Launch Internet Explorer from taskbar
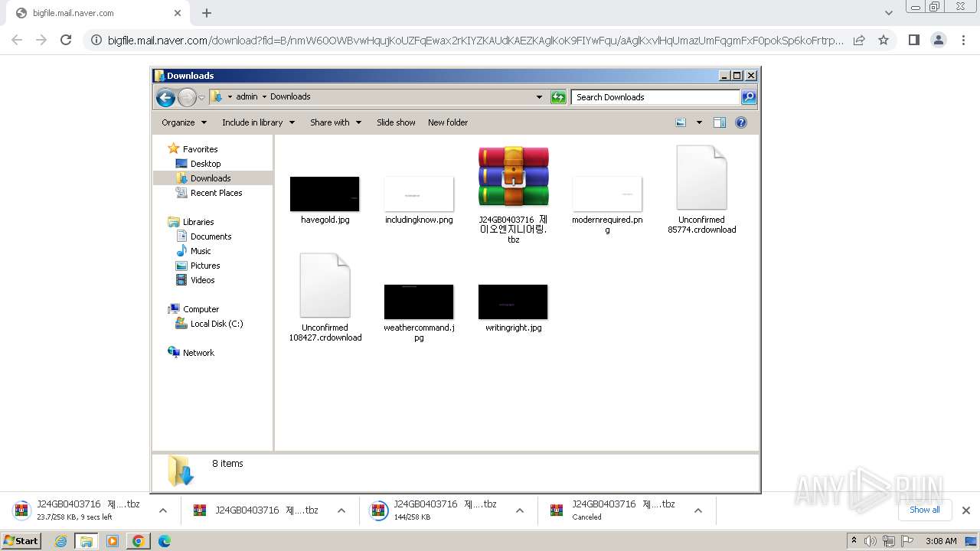The height and width of the screenshot is (551, 980). tap(60, 541)
